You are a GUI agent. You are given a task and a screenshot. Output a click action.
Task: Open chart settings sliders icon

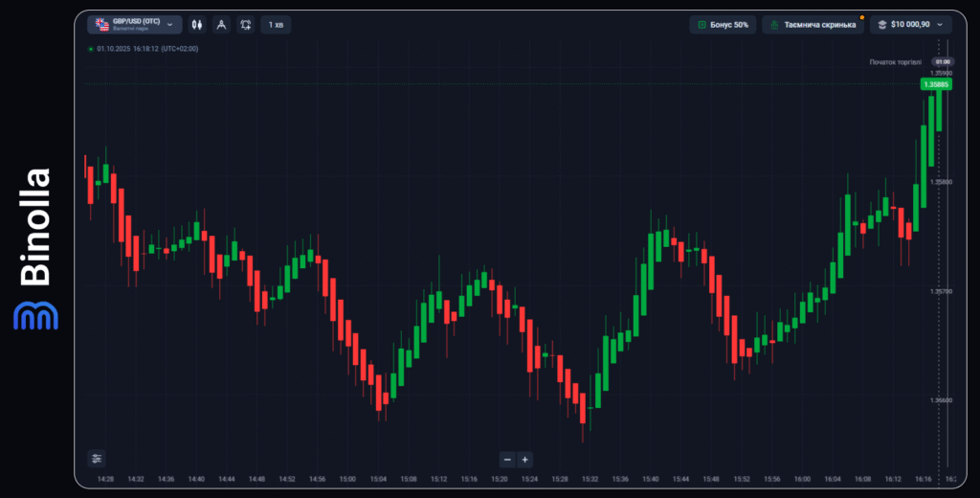tap(97, 458)
